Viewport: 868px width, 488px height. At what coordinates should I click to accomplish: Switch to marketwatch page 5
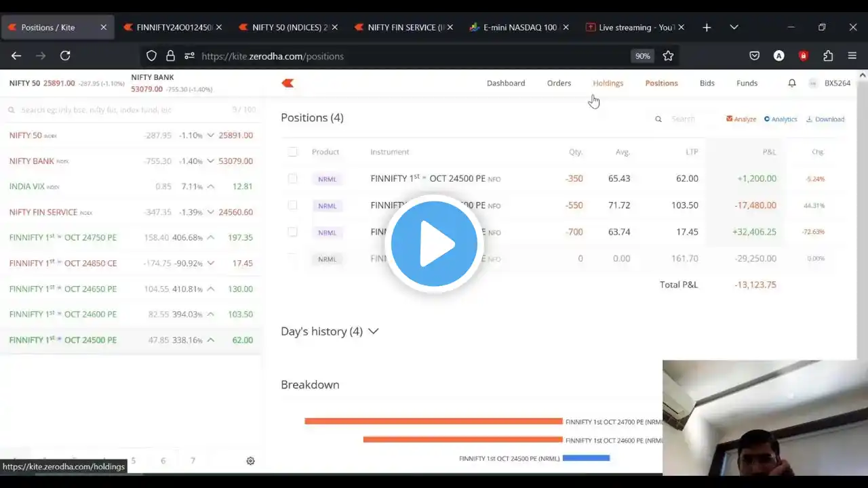[x=134, y=461]
